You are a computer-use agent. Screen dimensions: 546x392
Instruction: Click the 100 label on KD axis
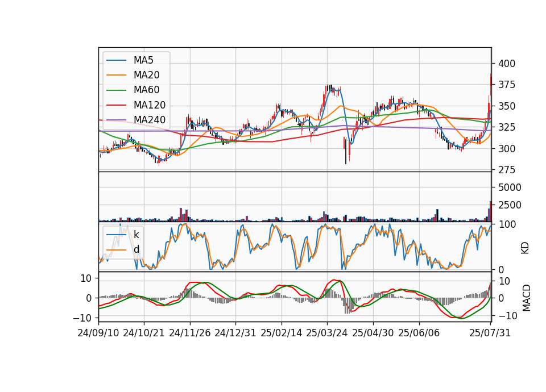point(507,224)
